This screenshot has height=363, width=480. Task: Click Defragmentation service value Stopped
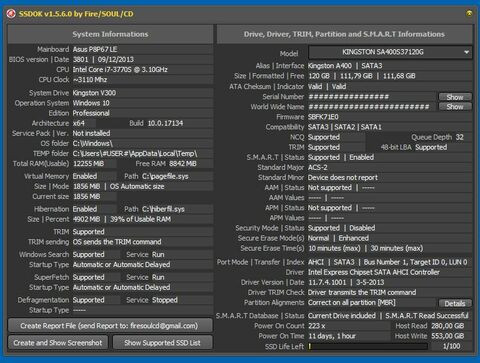[x=165, y=300]
